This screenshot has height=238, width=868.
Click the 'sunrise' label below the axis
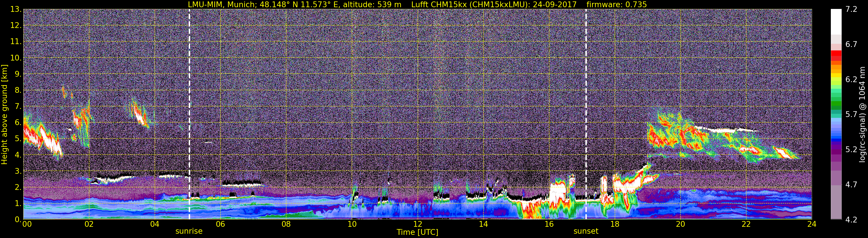tap(189, 231)
